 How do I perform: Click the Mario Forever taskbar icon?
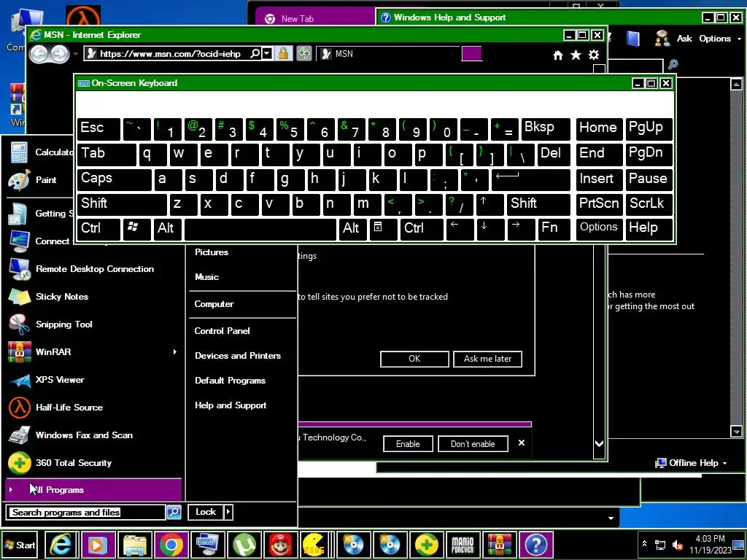coord(462,544)
